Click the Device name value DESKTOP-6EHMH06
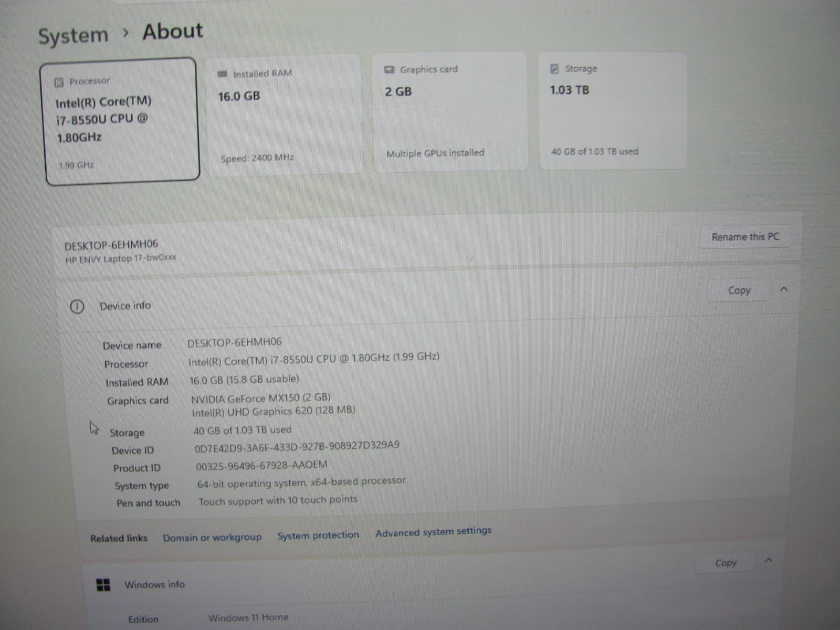 235,342
